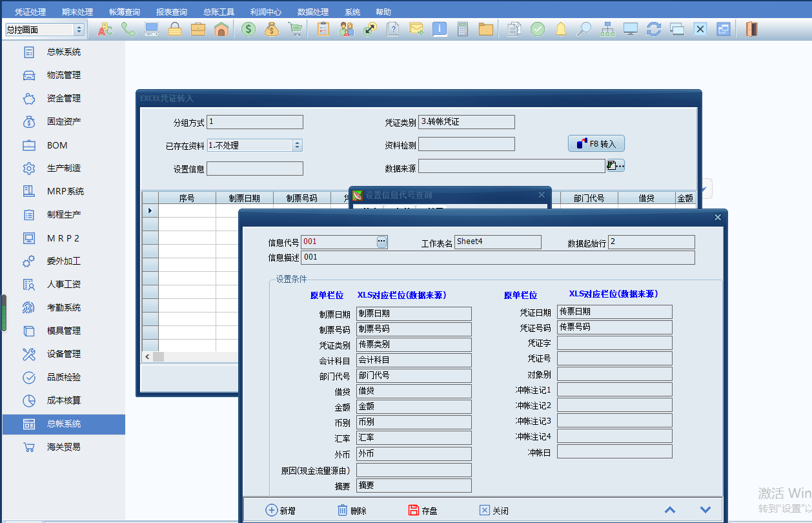This screenshot has width=812, height=523.
Task: Click the 新增 add button
Action: pos(281,510)
